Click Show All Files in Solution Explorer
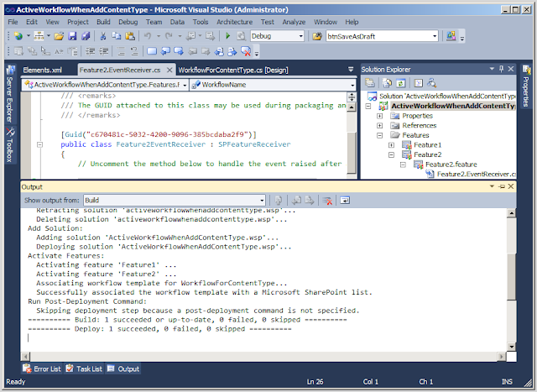 point(388,83)
